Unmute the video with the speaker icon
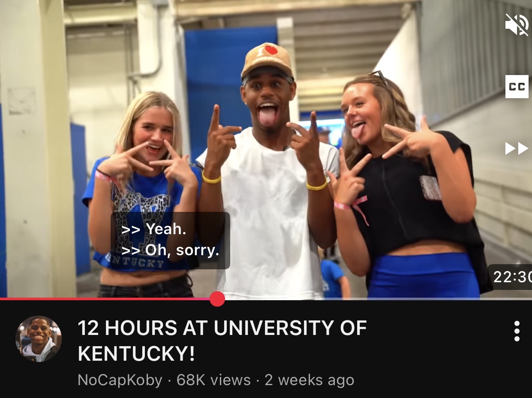532x398 pixels. click(517, 24)
